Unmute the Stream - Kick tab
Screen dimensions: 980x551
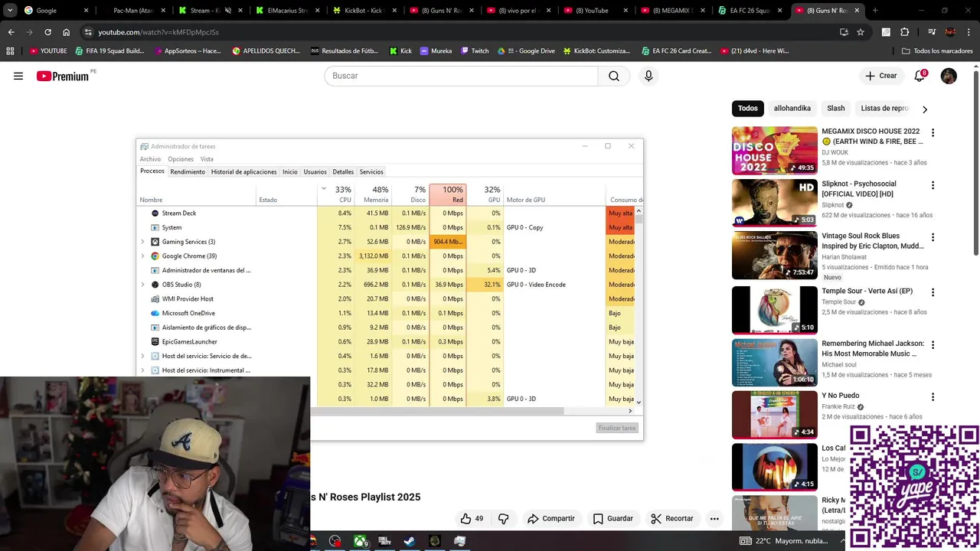point(227,11)
